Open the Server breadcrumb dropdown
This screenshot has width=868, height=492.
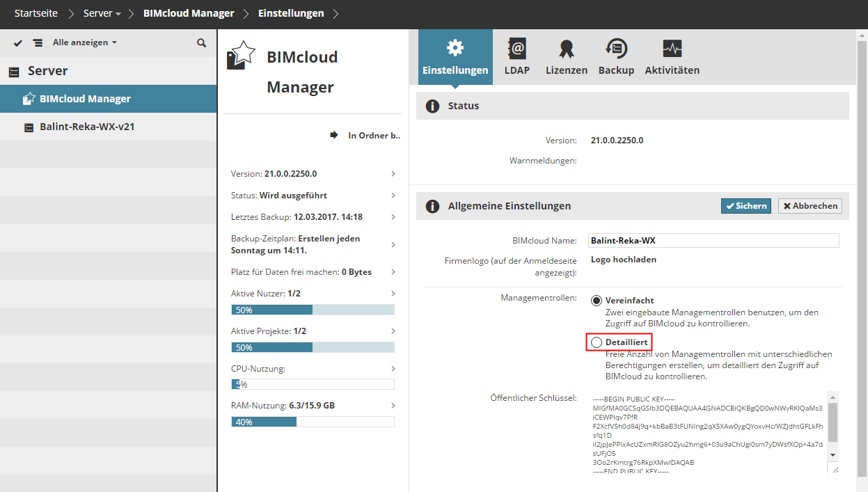(102, 13)
